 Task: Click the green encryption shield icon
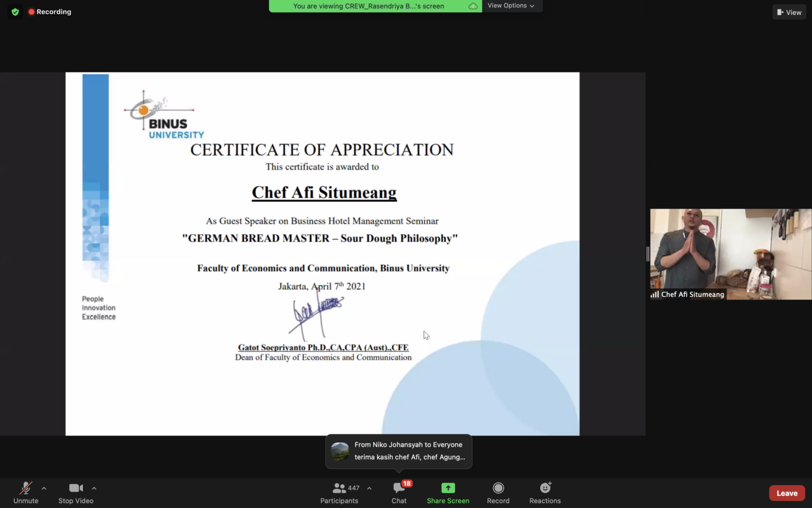(x=15, y=12)
